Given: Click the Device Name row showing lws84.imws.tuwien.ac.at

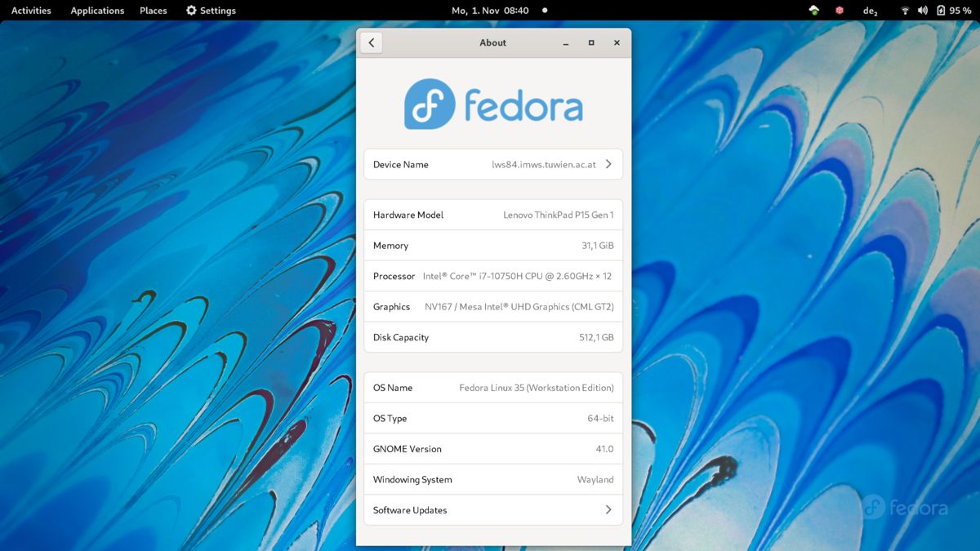Looking at the screenshot, I should tap(490, 163).
